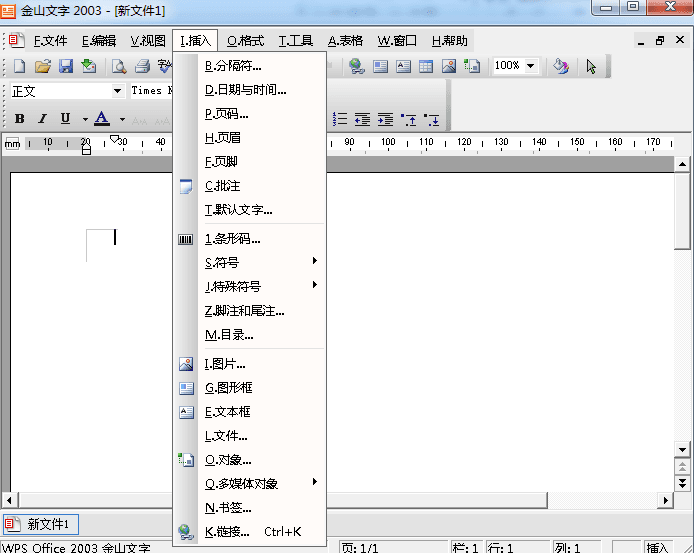This screenshot has width=694, height=553.
Task: Click the WPS document icon left of the menu bar
Action: coord(16,41)
